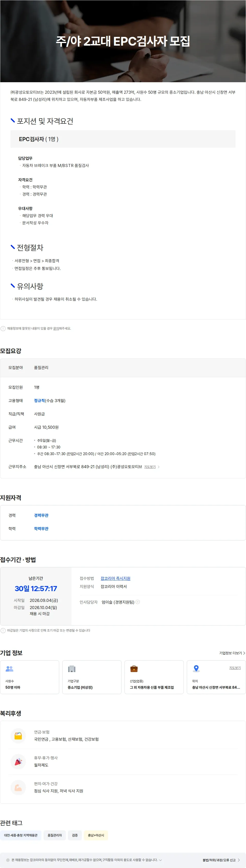Expand the 엄이슬 HR contact plus icon
The width and height of the screenshot is (246, 868).
pos(138,602)
